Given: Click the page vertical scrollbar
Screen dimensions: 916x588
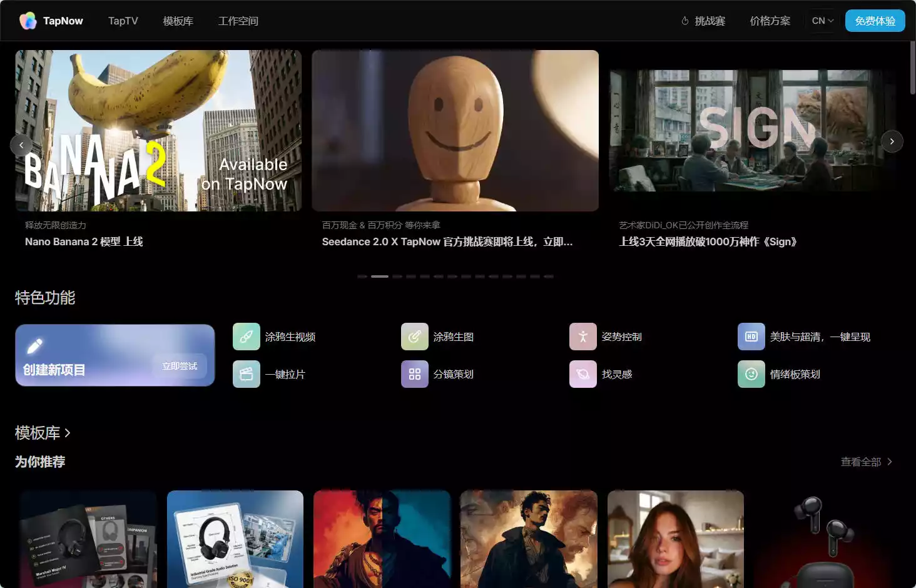Looking at the screenshot, I should click(913, 68).
